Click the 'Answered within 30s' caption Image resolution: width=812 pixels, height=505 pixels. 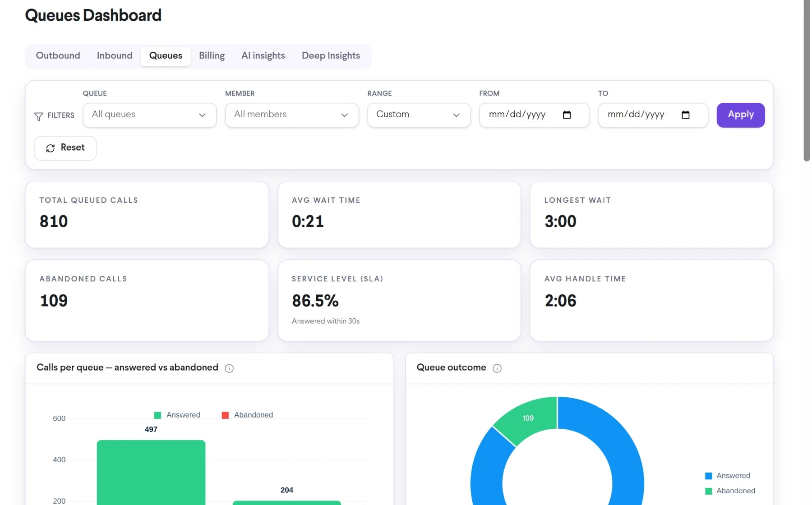coord(326,321)
